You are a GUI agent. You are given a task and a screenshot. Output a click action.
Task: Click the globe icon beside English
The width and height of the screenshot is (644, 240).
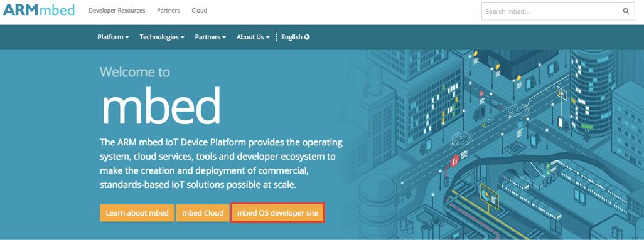tap(307, 37)
